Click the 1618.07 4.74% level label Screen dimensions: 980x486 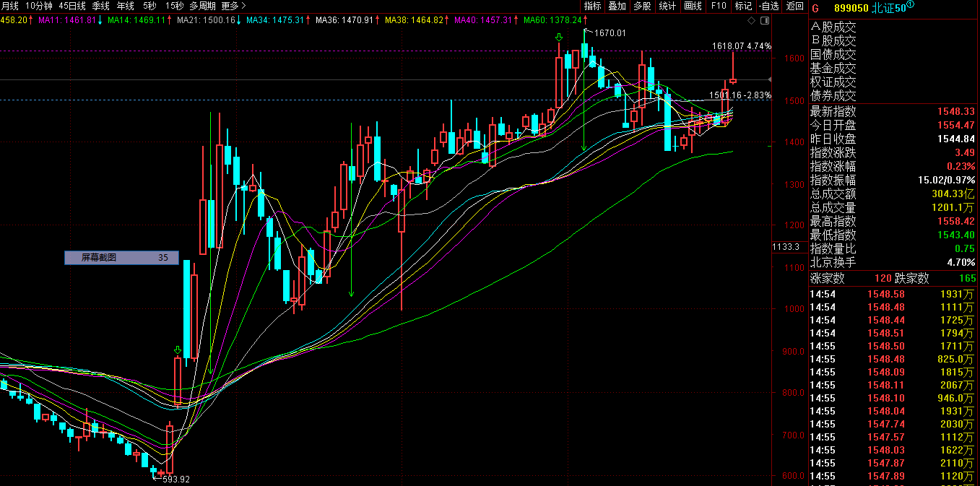click(742, 46)
